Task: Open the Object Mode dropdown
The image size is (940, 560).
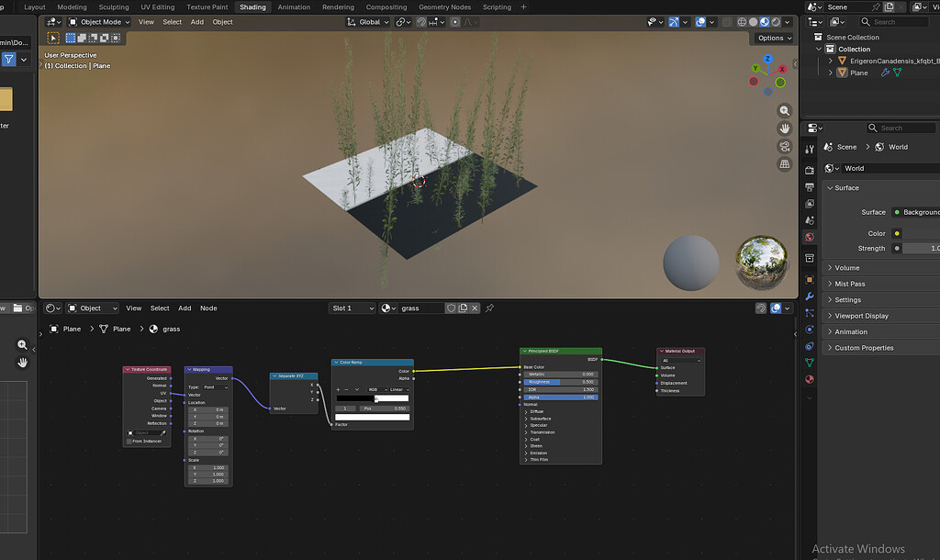Action: click(x=99, y=22)
